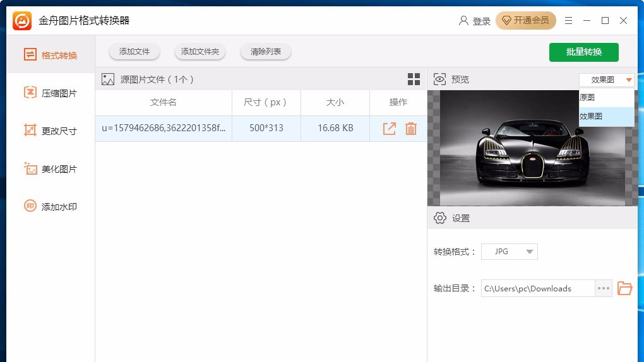Switch to 压缩图片 sidebar tab
The height and width of the screenshot is (362, 644).
pos(51,93)
